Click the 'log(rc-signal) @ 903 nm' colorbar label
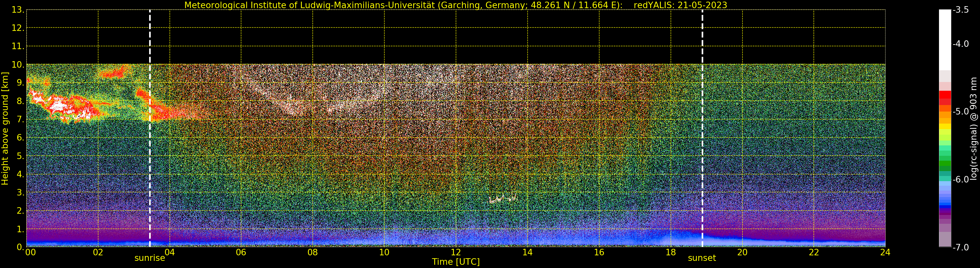Viewport: 980px width, 268px height. pos(973,128)
